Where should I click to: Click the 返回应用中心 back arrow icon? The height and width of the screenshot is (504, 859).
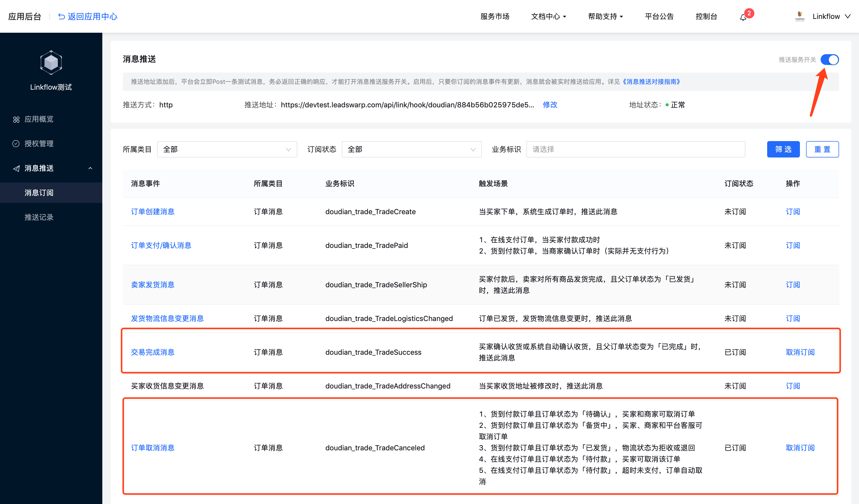click(x=61, y=16)
